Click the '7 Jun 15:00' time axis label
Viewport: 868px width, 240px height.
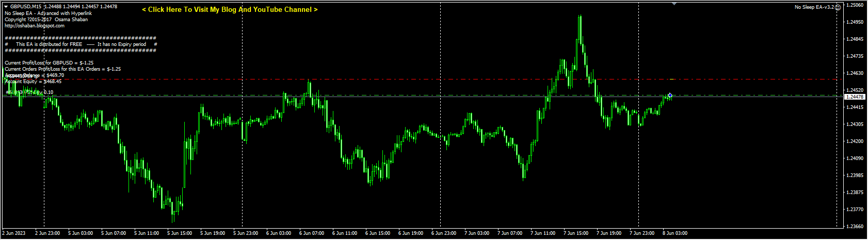click(576, 233)
